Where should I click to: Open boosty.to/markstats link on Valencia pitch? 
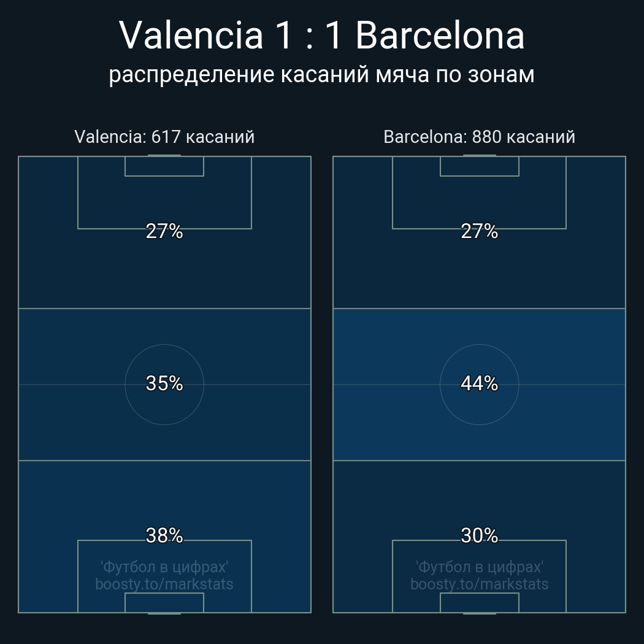164,584
